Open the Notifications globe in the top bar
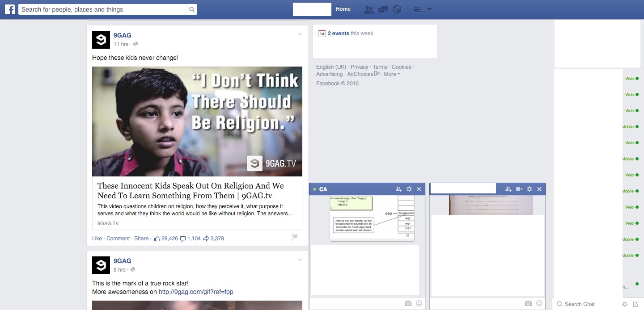 397,9
